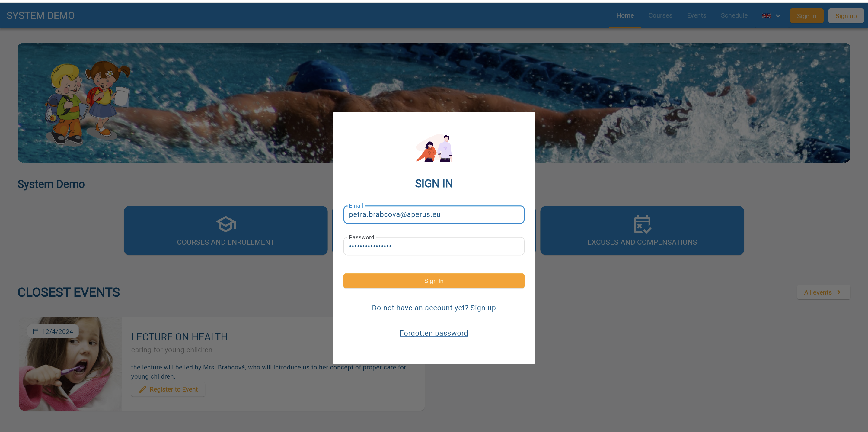Click the orange Sign In button in dialog
The image size is (868, 432).
pos(434,281)
